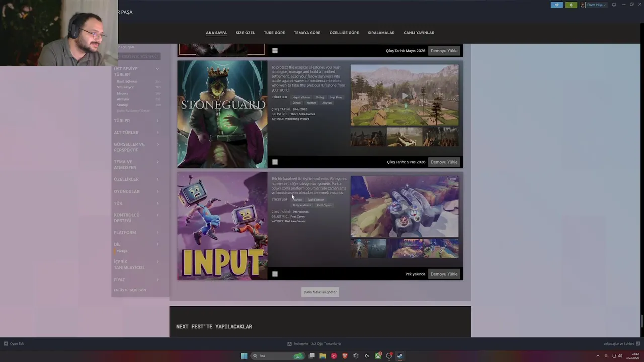
Task: Open the red circular taskbar app icon
Action: click(x=334, y=356)
